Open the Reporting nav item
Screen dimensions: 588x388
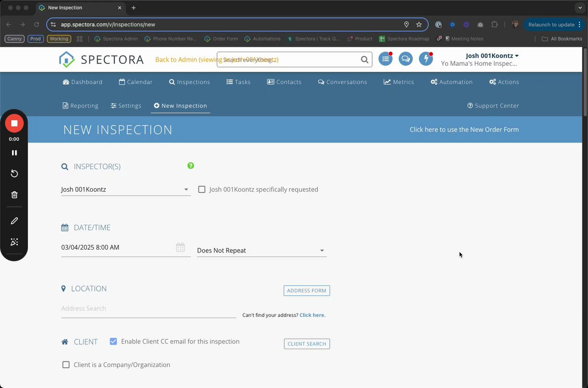click(x=80, y=106)
